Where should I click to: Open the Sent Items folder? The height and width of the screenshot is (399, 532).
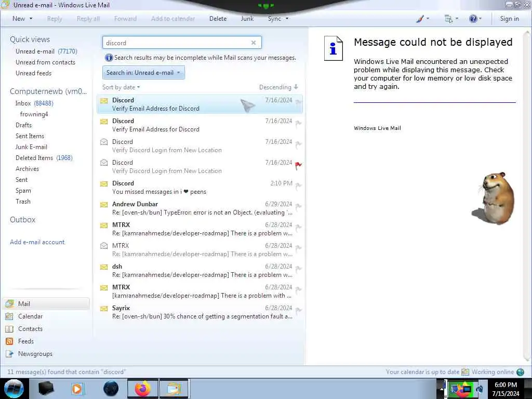click(x=30, y=136)
